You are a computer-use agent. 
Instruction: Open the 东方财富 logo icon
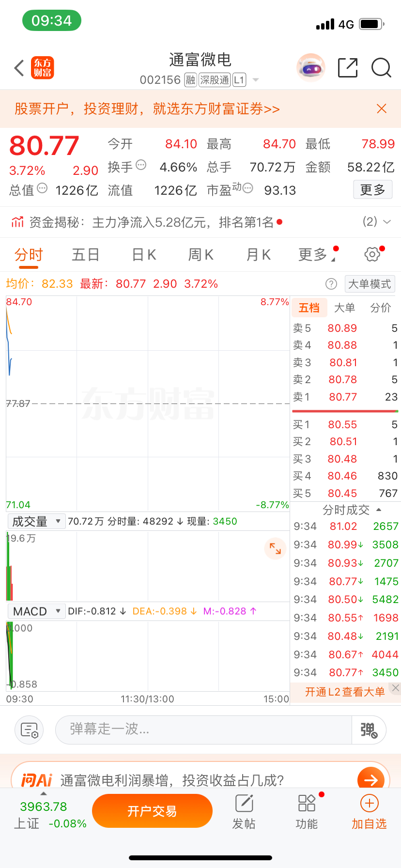[x=43, y=68]
